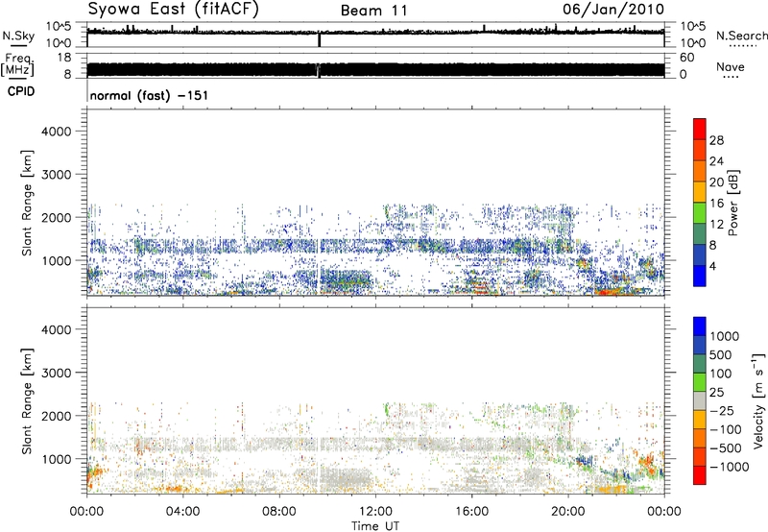Click the '28' power colorbar value
The height and width of the screenshot is (532, 768).
[x=716, y=140]
